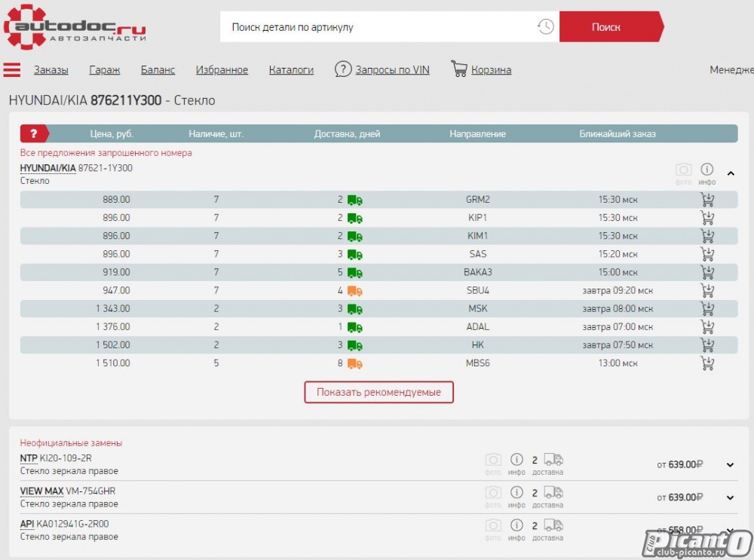Click the time завтра 09:20 мск
Image resolution: width=754 pixels, height=560 pixels.
click(x=618, y=290)
